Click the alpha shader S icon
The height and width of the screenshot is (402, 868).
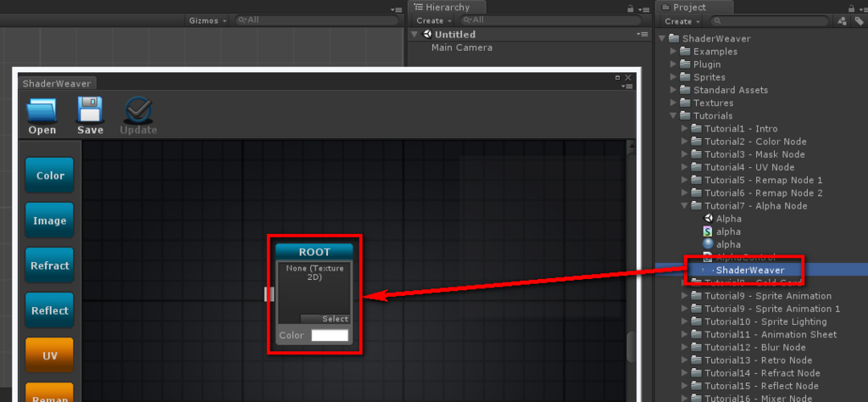[x=708, y=232]
